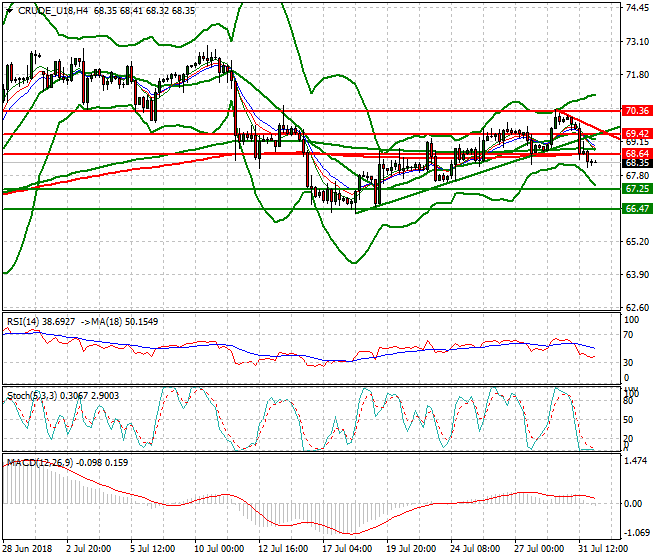The width and height of the screenshot is (660, 560).
Task: Select the CRUDE_U18,H4 chart title text
Action: point(53,11)
